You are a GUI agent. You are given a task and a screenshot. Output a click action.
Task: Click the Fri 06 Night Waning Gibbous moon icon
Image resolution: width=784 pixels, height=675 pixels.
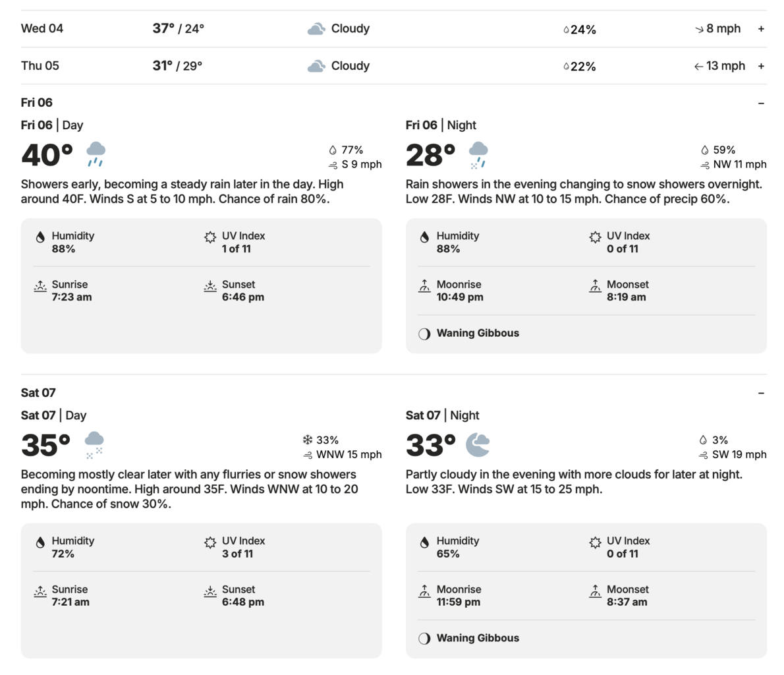tap(424, 334)
